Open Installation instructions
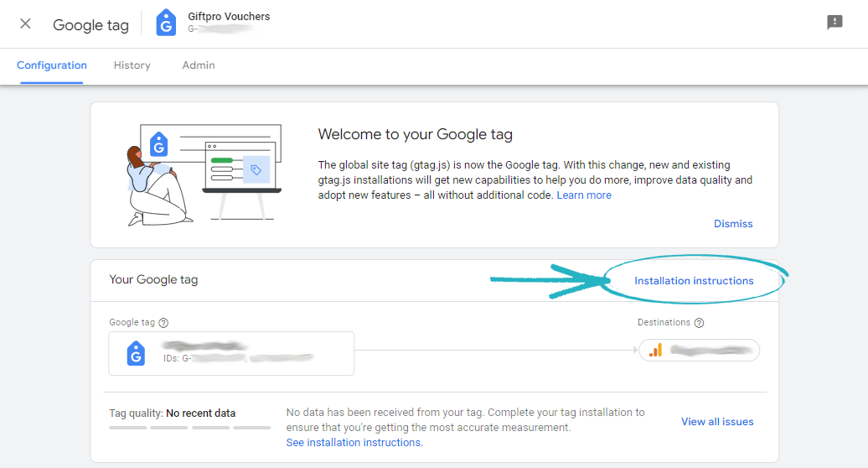 point(694,281)
